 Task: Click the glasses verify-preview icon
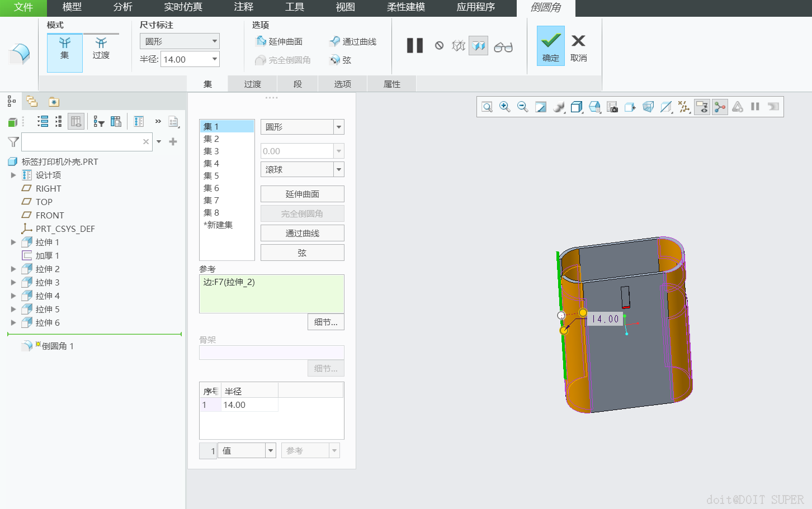coord(503,47)
